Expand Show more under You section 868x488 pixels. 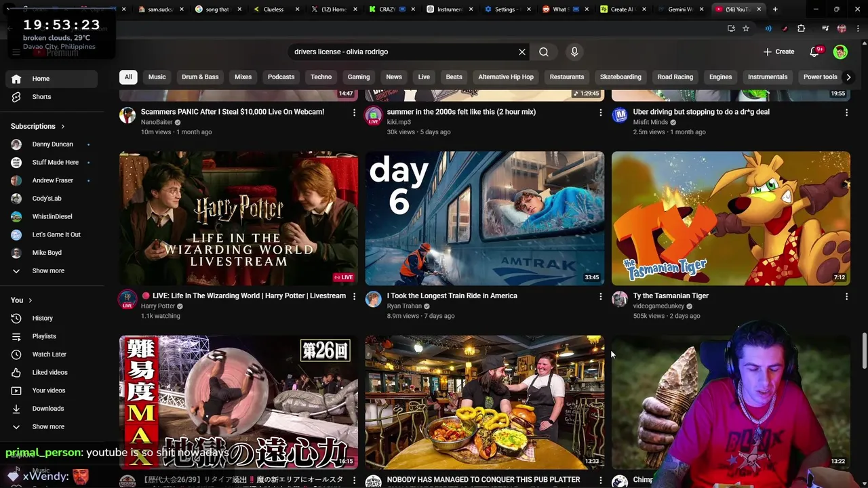pos(52,426)
